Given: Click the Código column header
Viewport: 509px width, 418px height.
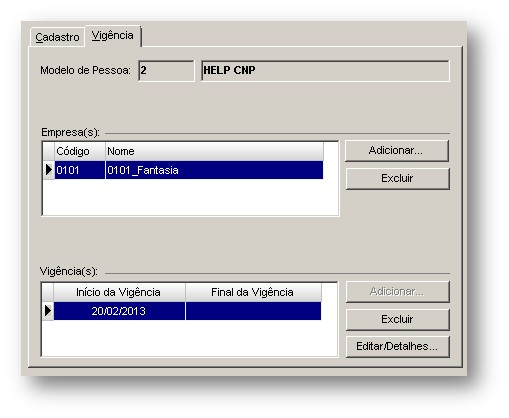Looking at the screenshot, I should (x=80, y=151).
